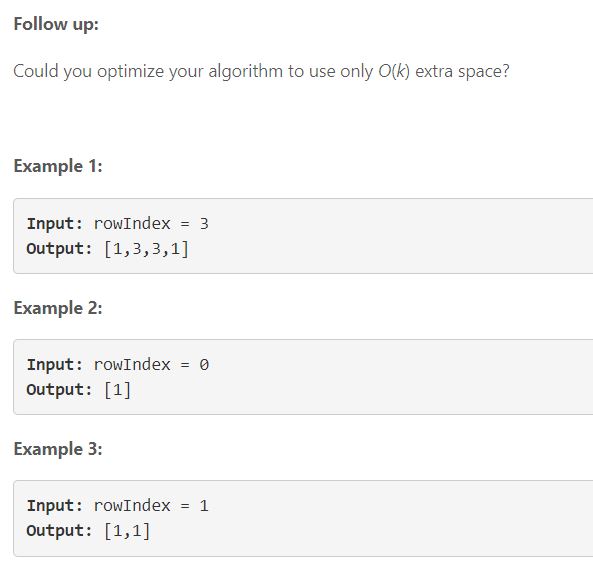Click Output label in Example 1 block
593x586 pixels.
click(59, 249)
